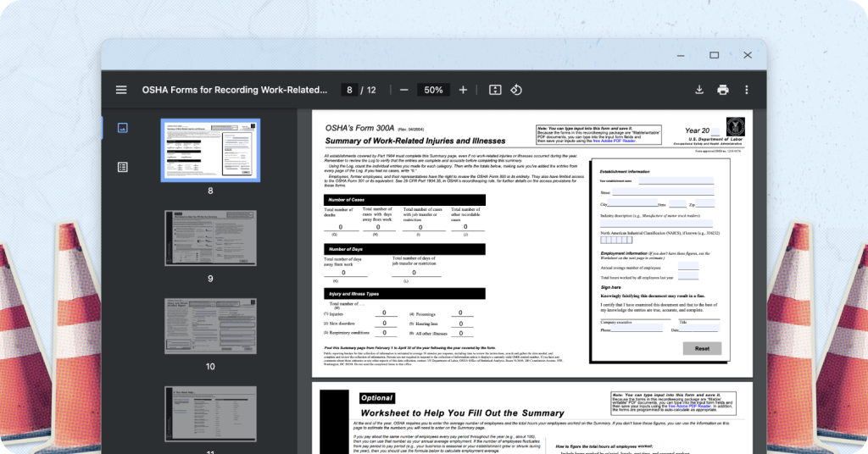
Task: Maximize the PDF viewer window
Action: (x=714, y=55)
